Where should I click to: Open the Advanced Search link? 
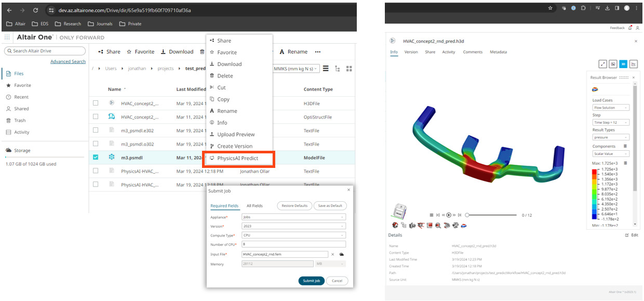(68, 61)
